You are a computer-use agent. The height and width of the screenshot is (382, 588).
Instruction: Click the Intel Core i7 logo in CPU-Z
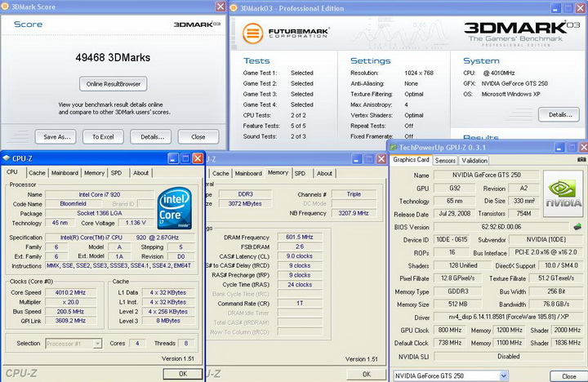pos(175,208)
